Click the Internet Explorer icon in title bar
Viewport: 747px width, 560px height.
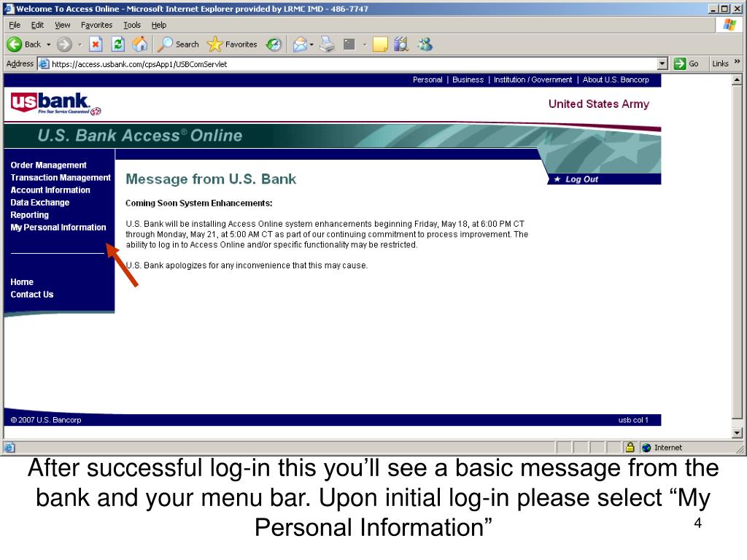(x=9, y=9)
